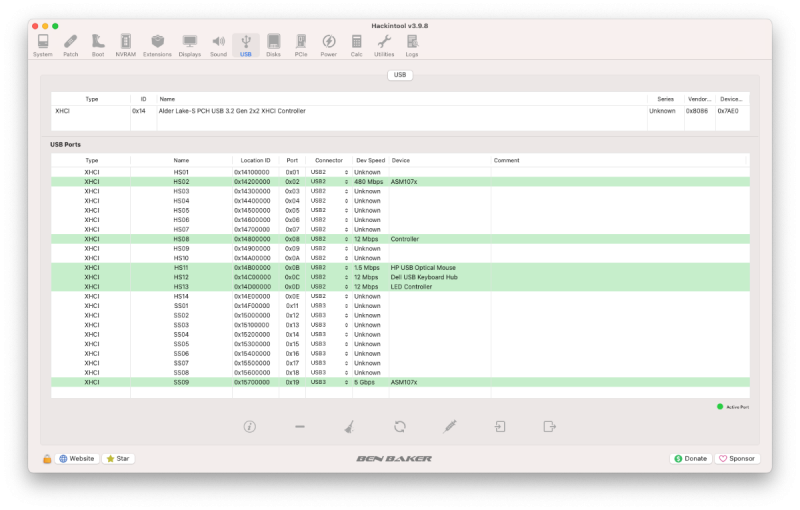The height and width of the screenshot is (510, 800).
Task: Click the minus remove-port icon
Action: click(299, 426)
